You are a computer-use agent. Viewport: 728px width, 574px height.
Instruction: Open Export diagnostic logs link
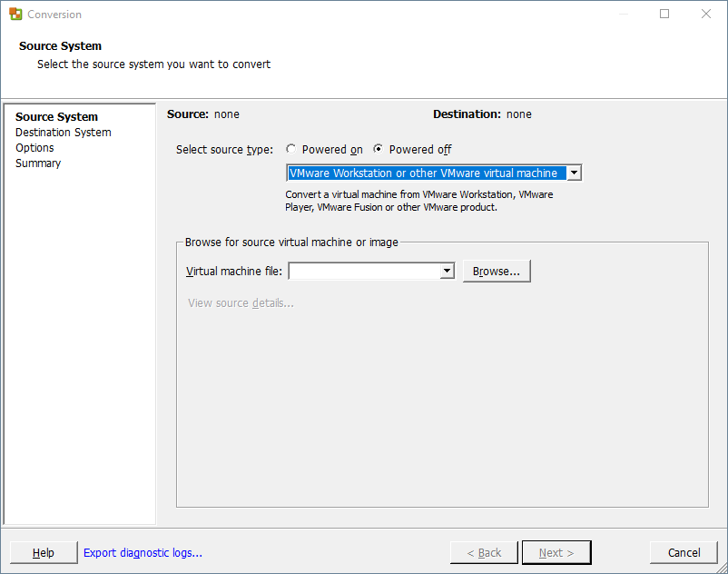143,552
